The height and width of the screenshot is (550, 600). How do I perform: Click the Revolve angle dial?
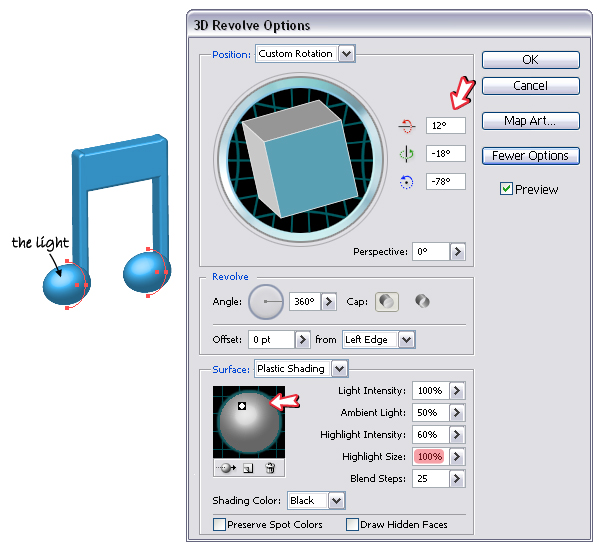point(266,302)
